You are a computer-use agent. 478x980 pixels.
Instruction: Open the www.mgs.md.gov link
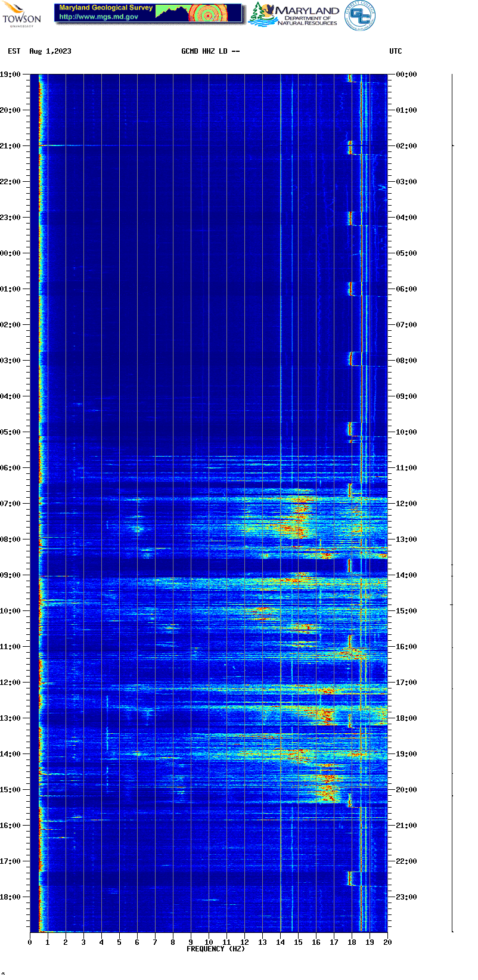(98, 17)
